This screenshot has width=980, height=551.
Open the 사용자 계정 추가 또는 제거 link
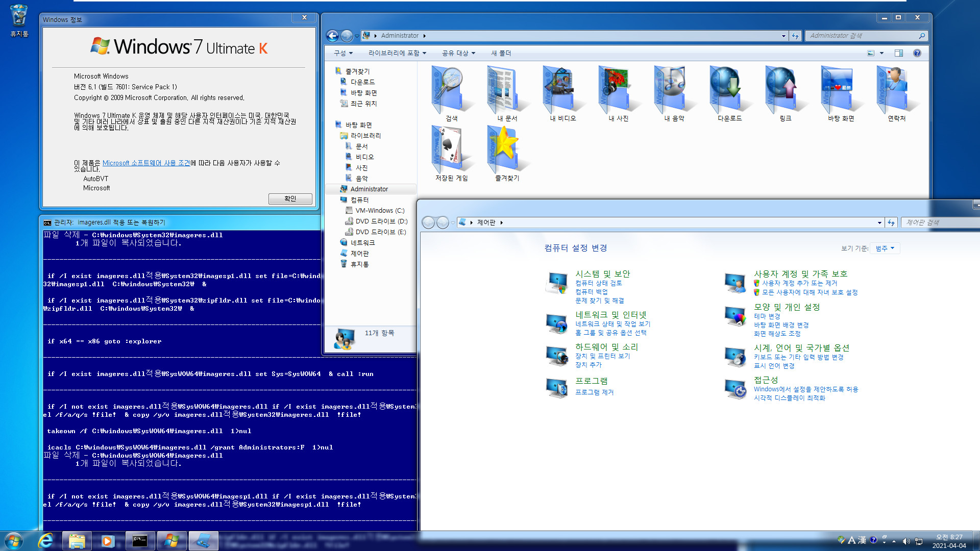799,283
